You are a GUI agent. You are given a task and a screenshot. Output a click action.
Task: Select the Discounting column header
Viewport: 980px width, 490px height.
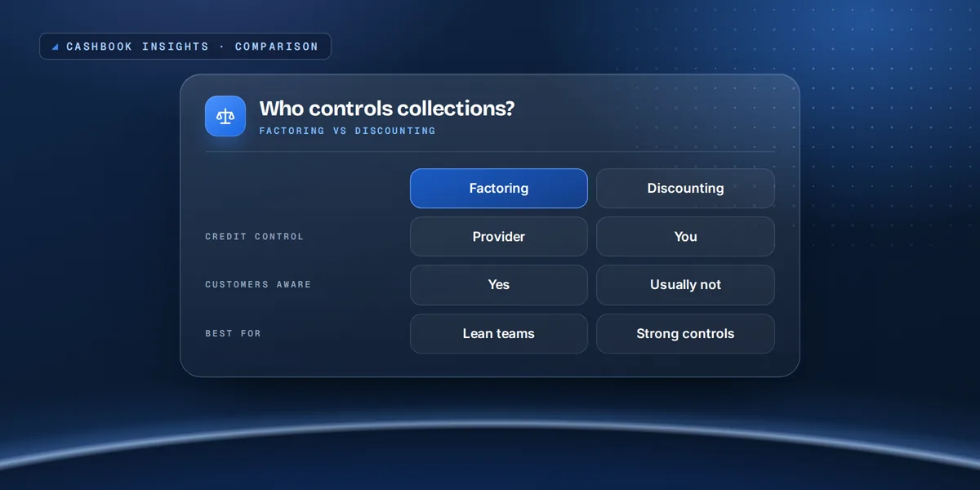[x=685, y=189]
